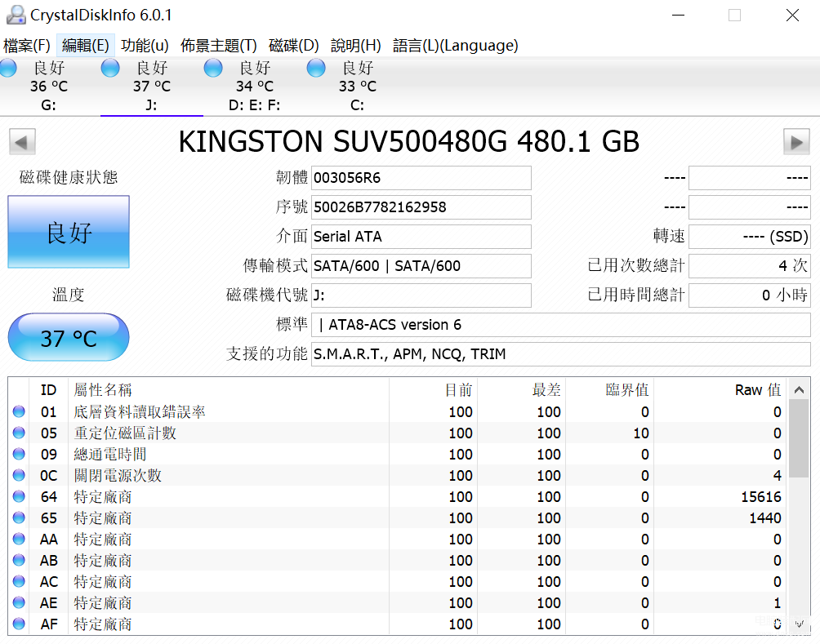Click status orb of attribute AE
Image resolution: width=820 pixels, height=644 pixels.
coord(19,602)
